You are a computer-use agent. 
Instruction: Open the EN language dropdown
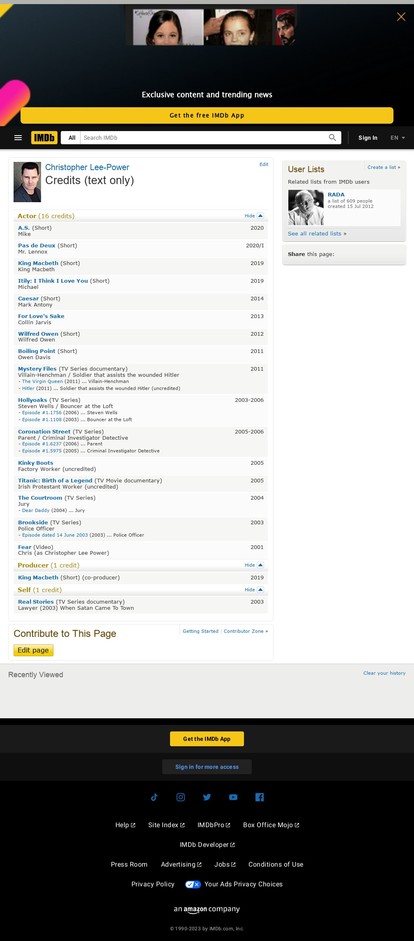tap(397, 137)
